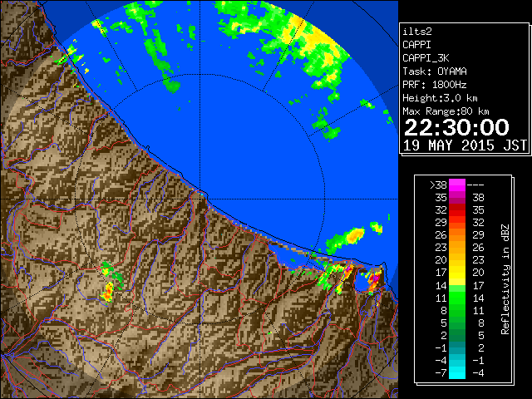
Task: Click the radar center where range lines cross
Action: [x=200, y=199]
